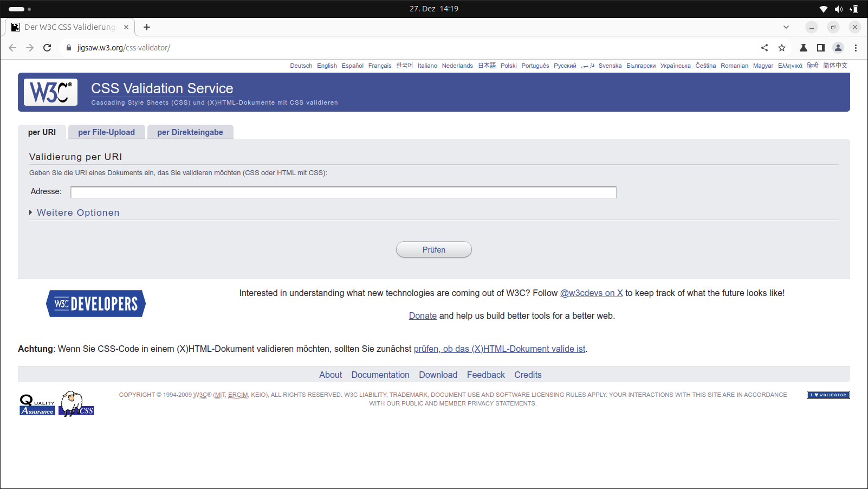Click the W3C Developers logo
868x489 pixels.
click(96, 304)
